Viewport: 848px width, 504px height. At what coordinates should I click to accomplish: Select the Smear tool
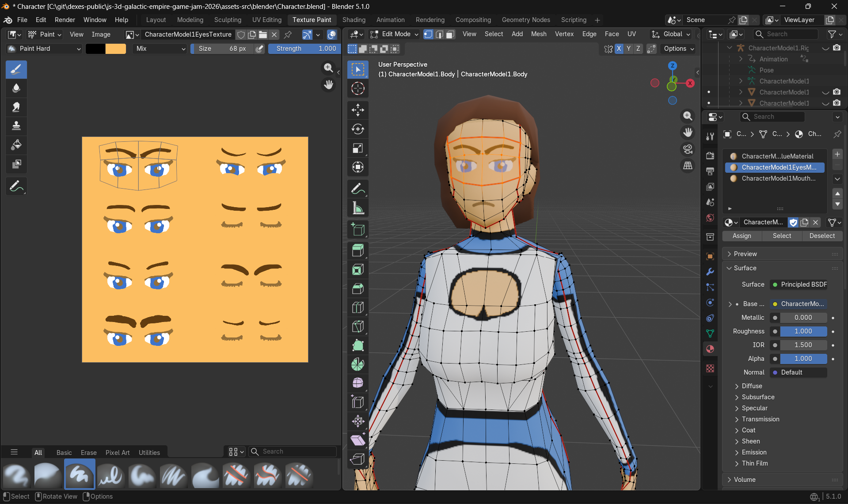[x=16, y=107]
